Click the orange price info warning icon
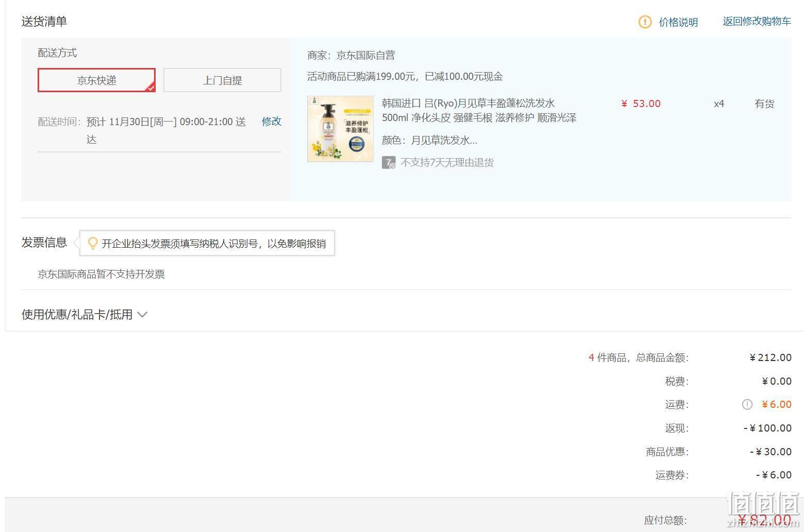The height and width of the screenshot is (532, 804). click(x=645, y=22)
